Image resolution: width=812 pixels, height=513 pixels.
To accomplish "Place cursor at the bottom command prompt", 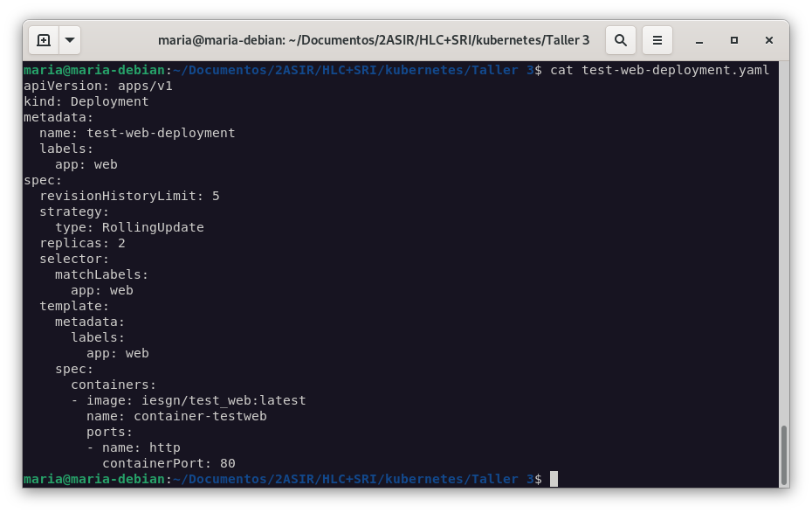I will 554,479.
